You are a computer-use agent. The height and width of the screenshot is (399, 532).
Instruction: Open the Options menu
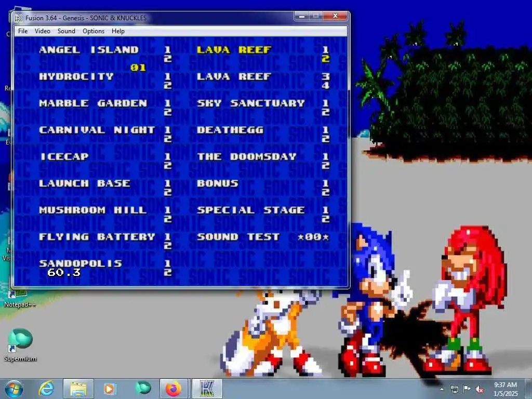click(x=94, y=31)
